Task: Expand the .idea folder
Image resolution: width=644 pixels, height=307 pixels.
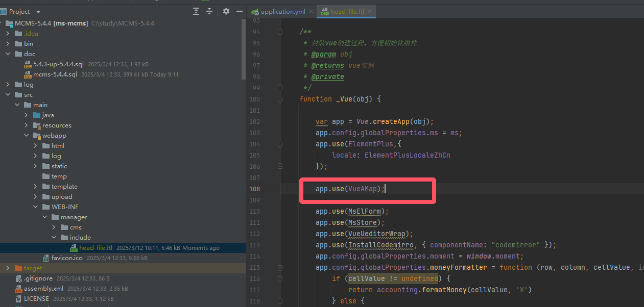Action: coord(8,34)
